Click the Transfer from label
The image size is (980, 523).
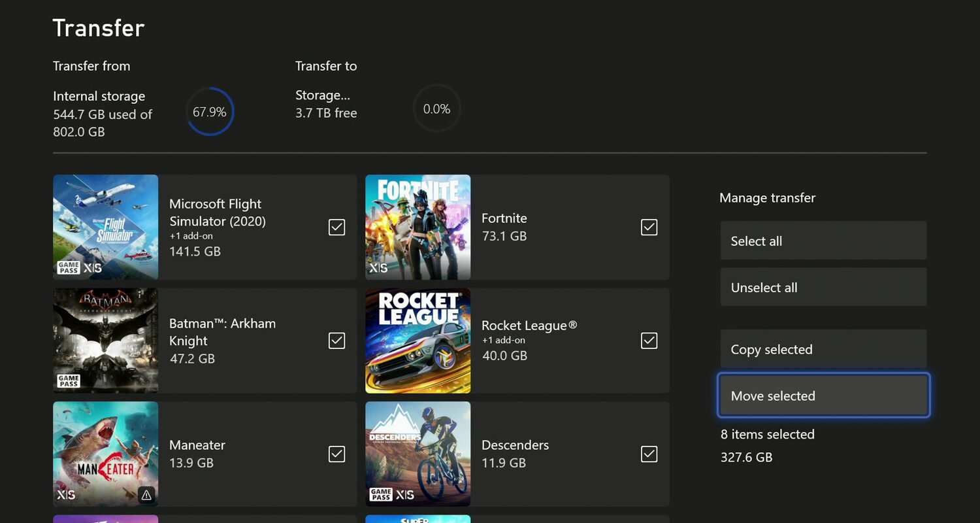click(91, 66)
